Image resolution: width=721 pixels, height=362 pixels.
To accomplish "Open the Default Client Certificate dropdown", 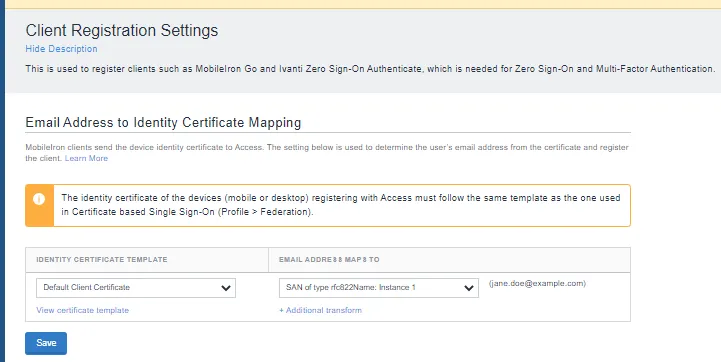I will [x=136, y=287].
